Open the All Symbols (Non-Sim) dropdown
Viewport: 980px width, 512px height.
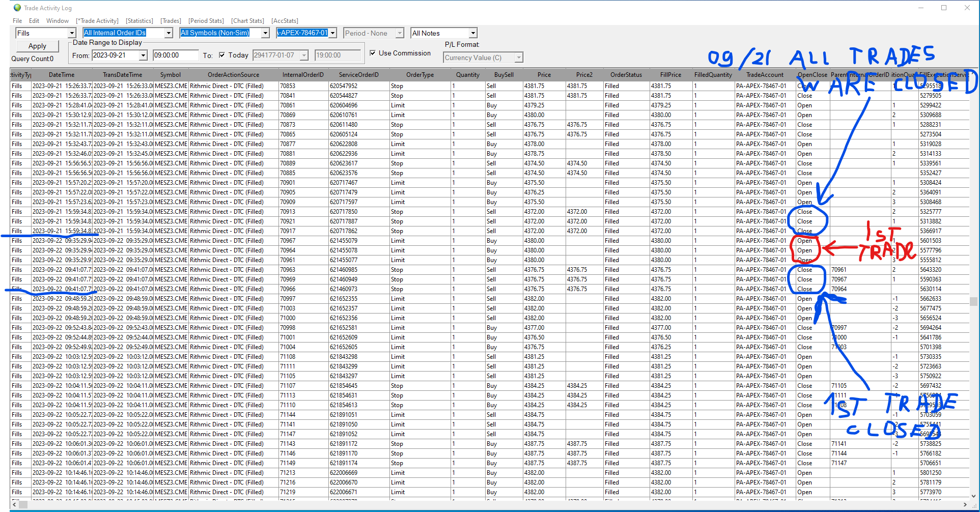coord(265,33)
